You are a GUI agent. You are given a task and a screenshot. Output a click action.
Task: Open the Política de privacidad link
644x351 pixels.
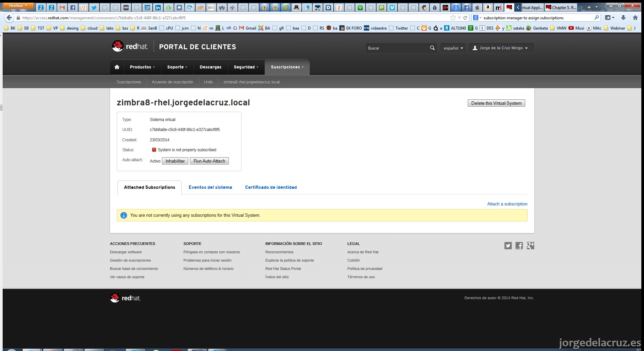pos(365,269)
